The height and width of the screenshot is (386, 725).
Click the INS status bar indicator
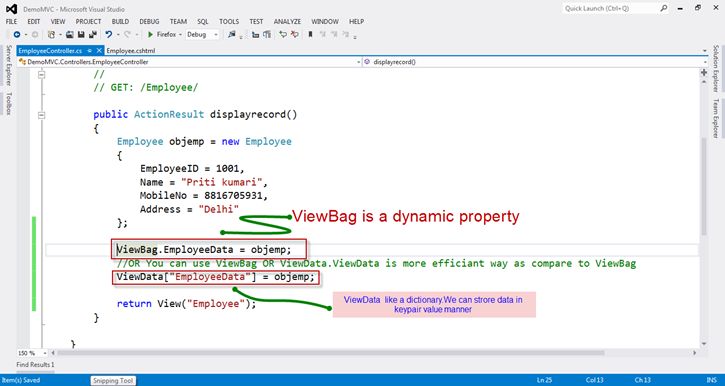pos(712,380)
